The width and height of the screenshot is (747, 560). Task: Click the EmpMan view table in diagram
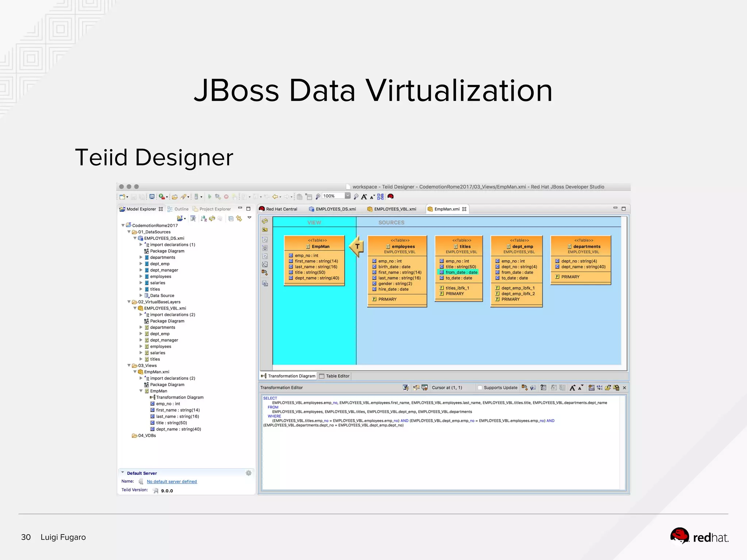point(314,261)
